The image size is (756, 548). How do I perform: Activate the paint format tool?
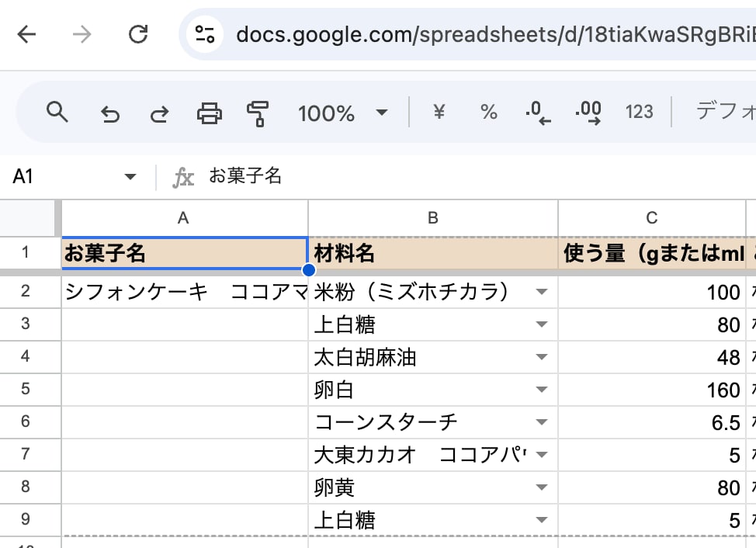(x=258, y=114)
